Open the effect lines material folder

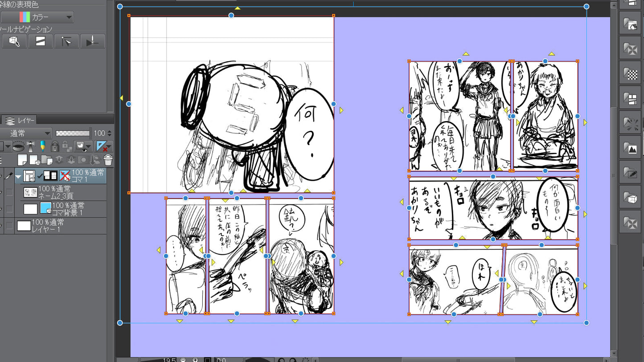(630, 124)
